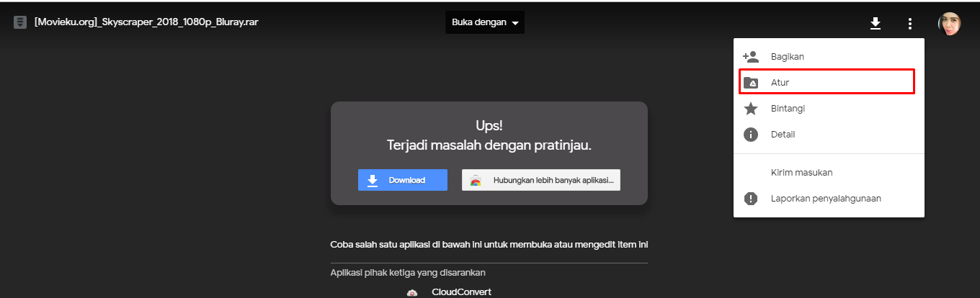Click the warning icon beside Laporkan penyalahgunaan
This screenshot has height=298, width=980.
751,199
